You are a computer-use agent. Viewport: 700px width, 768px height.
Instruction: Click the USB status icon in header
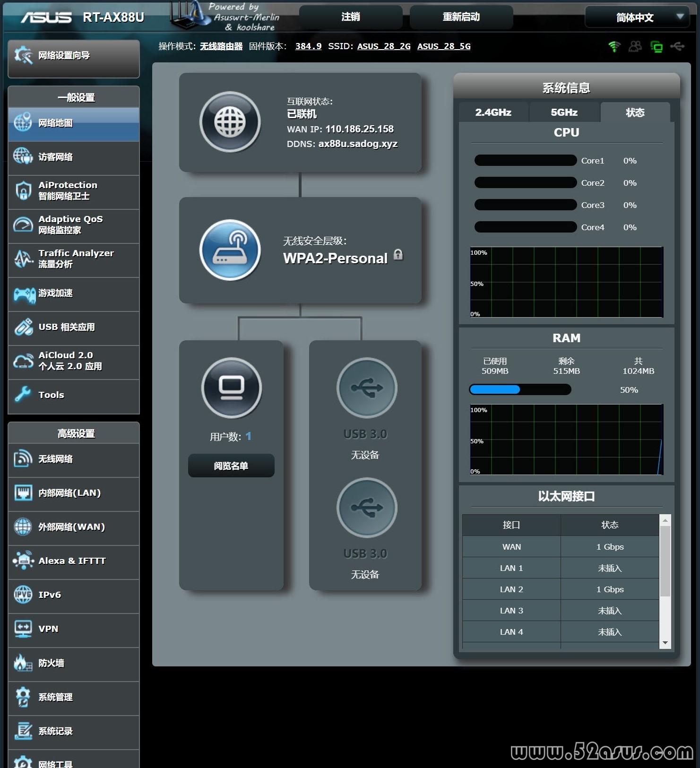[x=677, y=46]
